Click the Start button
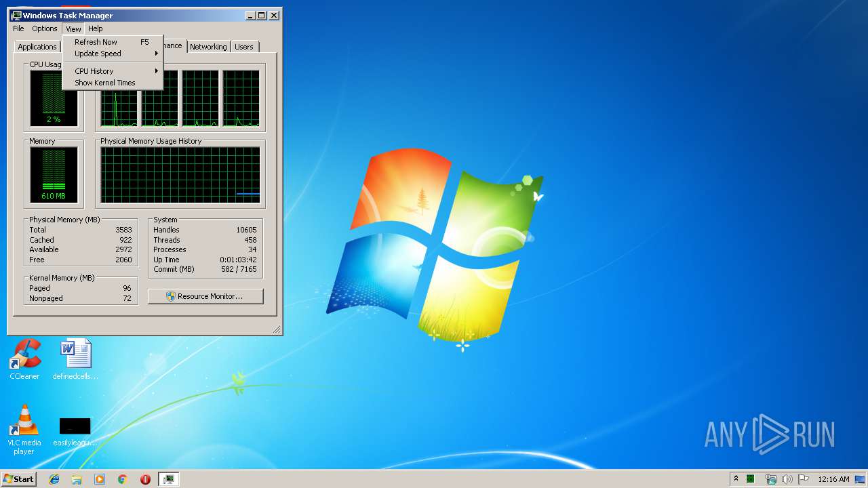 coord(19,479)
